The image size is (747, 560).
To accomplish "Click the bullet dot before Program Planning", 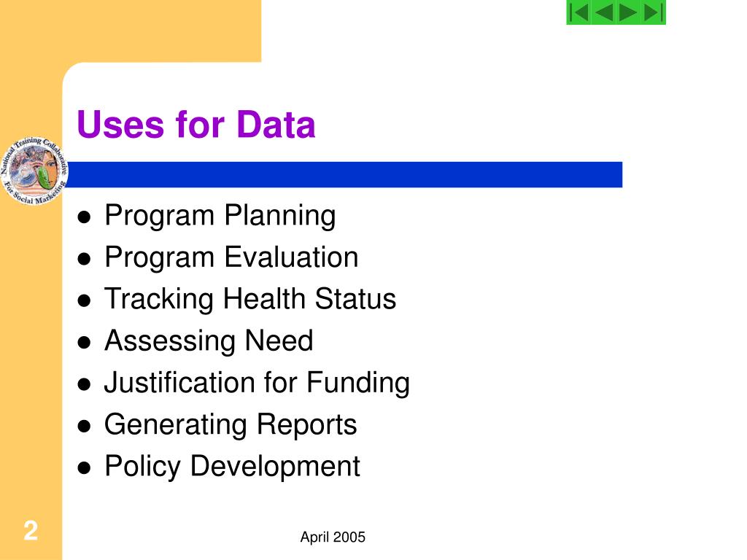I will click(x=85, y=217).
